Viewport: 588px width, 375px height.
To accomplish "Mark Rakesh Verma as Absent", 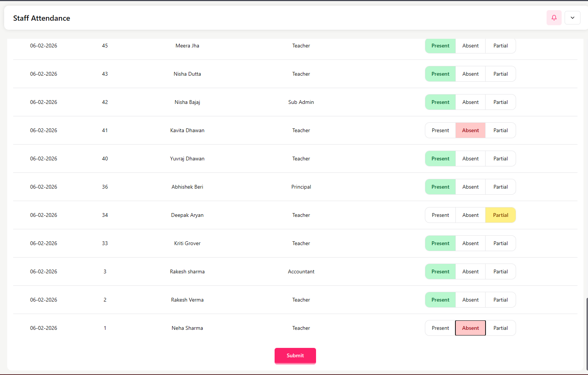I will pos(470,300).
